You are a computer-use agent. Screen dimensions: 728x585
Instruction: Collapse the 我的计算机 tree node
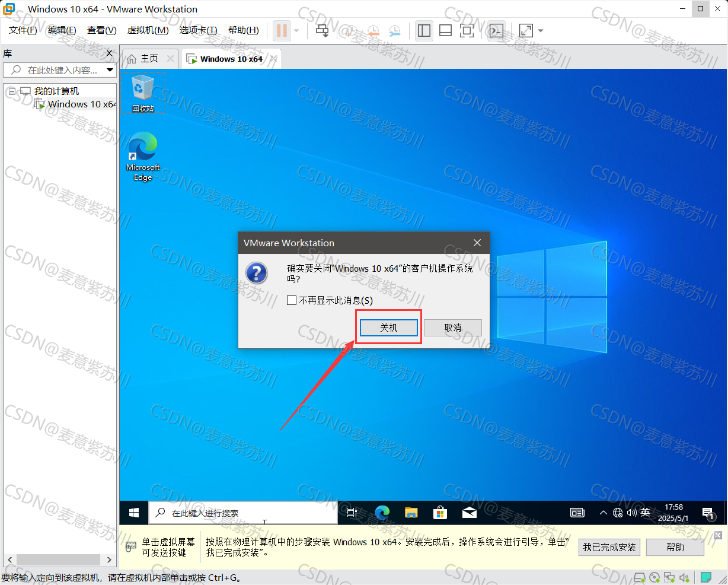(12, 91)
